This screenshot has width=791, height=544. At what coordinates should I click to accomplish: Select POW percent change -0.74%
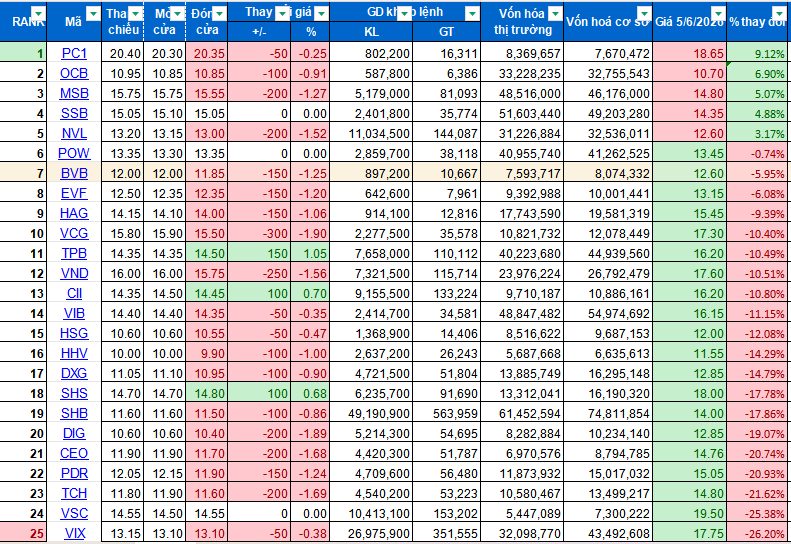pos(759,153)
